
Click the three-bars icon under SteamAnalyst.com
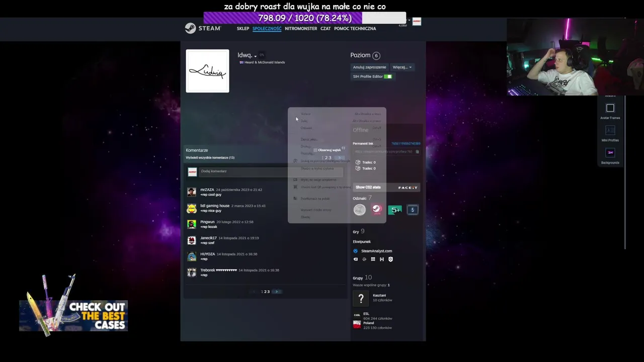pos(373,259)
